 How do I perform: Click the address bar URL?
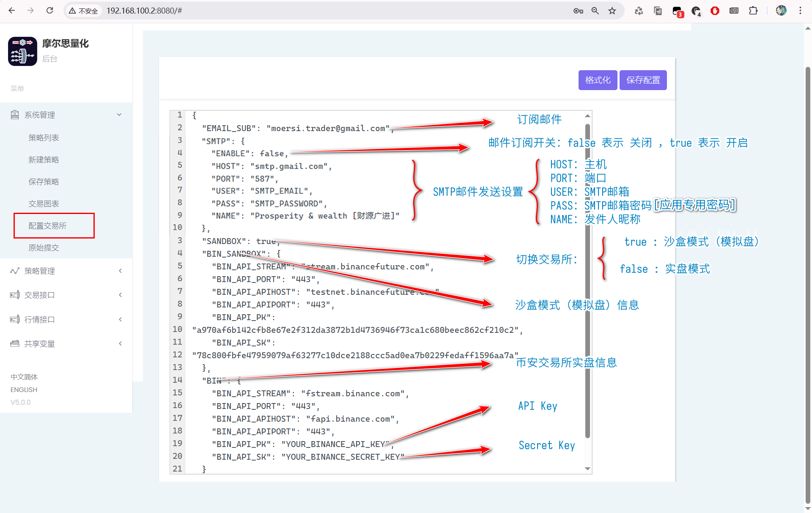pos(144,11)
